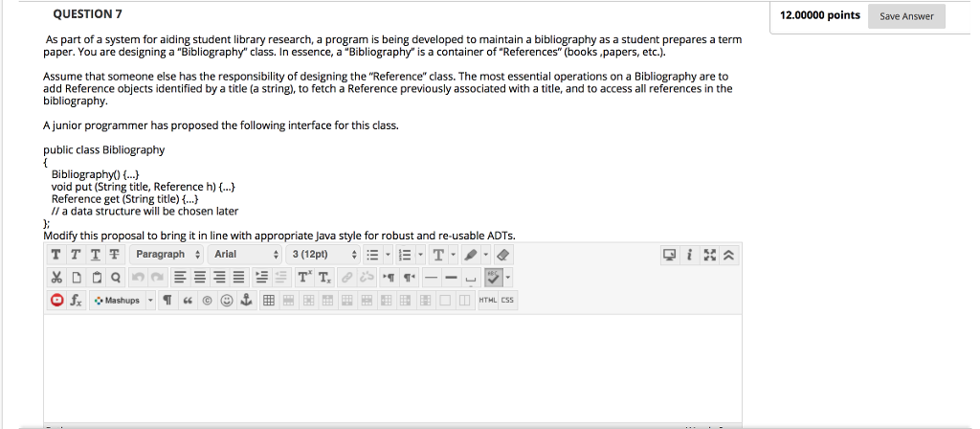Insert an anchor with the anchor icon
The height and width of the screenshot is (429, 980).
pyautogui.click(x=245, y=301)
